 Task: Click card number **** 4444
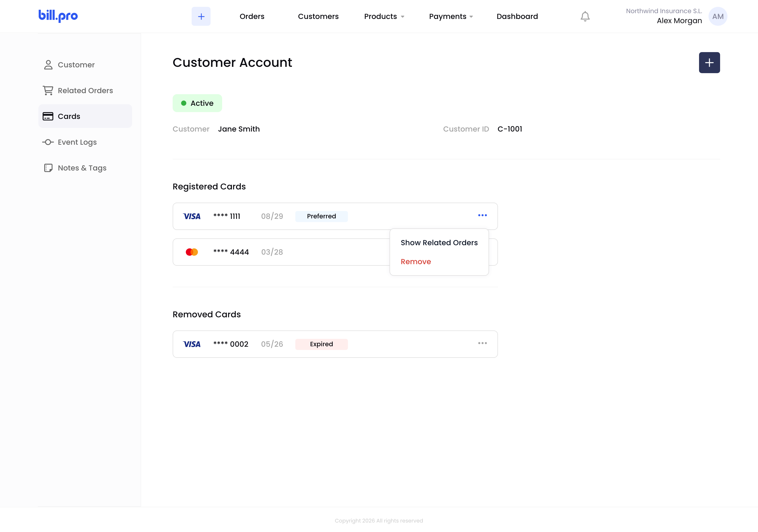coord(231,252)
